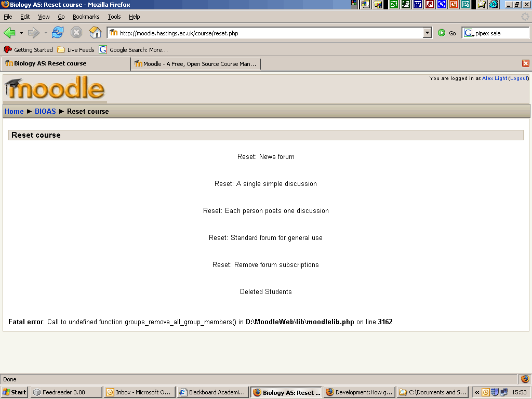Launch Word from the Office shortcut bar

coord(418,4)
